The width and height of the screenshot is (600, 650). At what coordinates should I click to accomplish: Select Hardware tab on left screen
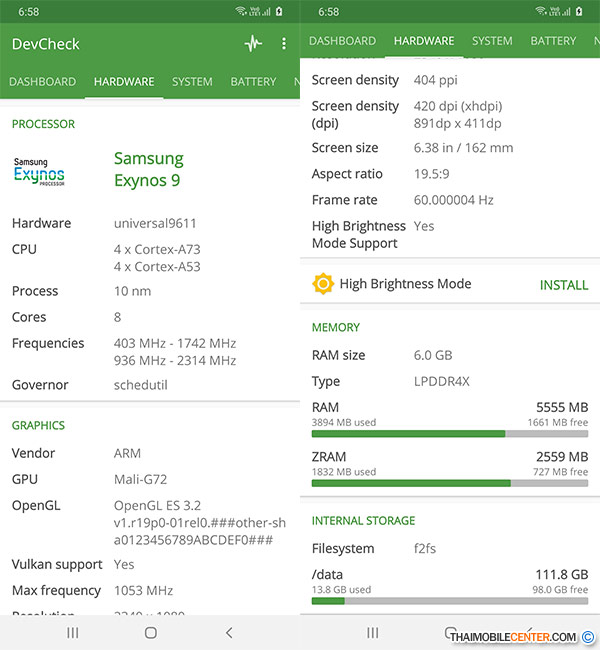coord(124,82)
